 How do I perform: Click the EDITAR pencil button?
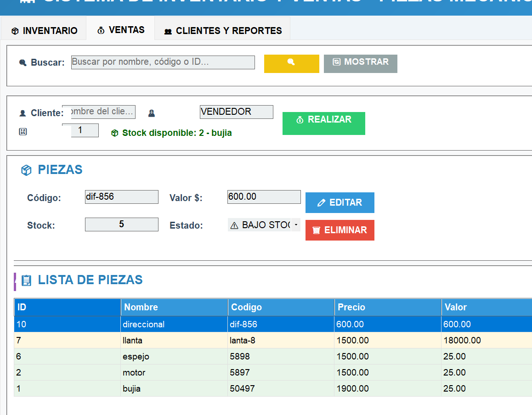click(340, 202)
